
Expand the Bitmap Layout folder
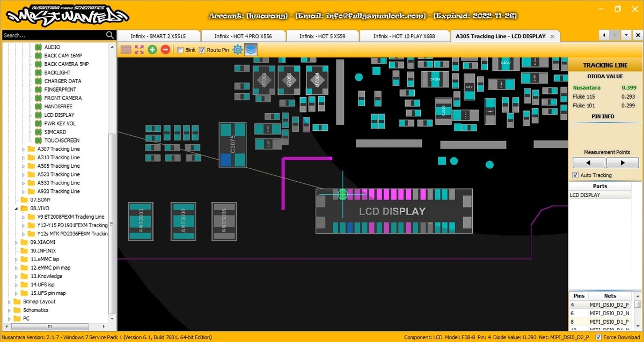[x=9, y=302]
